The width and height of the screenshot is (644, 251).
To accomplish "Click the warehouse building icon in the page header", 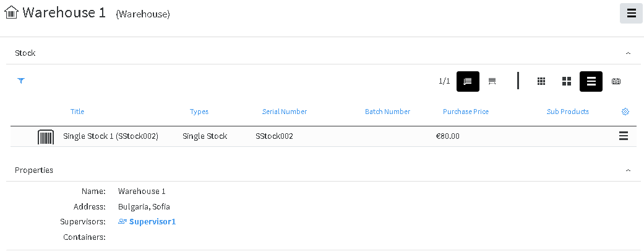I will 12,12.
